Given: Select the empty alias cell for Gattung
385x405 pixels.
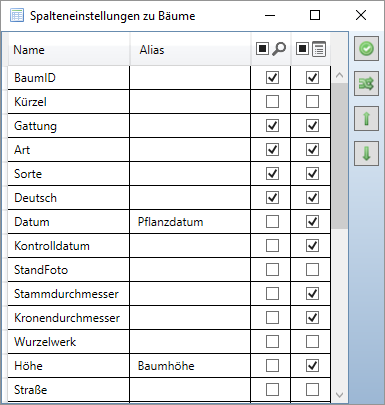Looking at the screenshot, I should (x=190, y=126).
